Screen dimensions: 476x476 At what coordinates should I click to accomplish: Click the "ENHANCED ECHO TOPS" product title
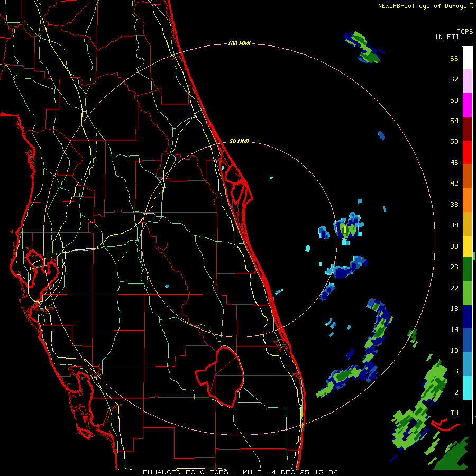pos(186,472)
